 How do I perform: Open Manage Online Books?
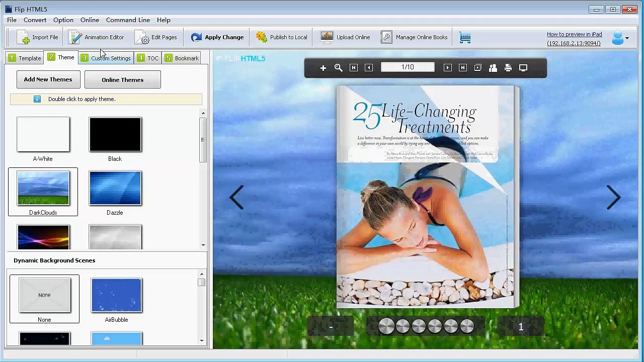pyautogui.click(x=414, y=37)
